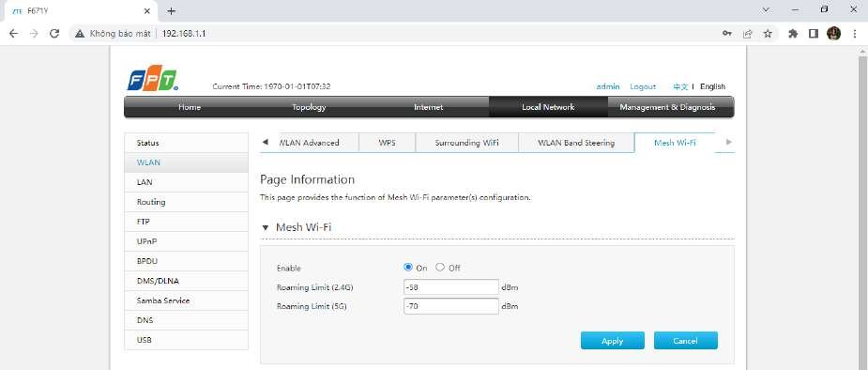Viewport: 868px width, 370px height.
Task: Open the saved password key icon
Action: (x=727, y=34)
